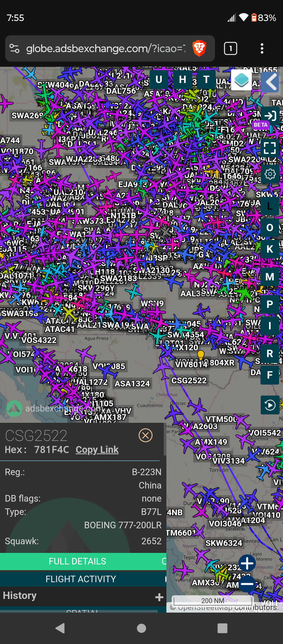Toggle the O button on the map
The height and width of the screenshot is (644, 283).
click(x=270, y=228)
